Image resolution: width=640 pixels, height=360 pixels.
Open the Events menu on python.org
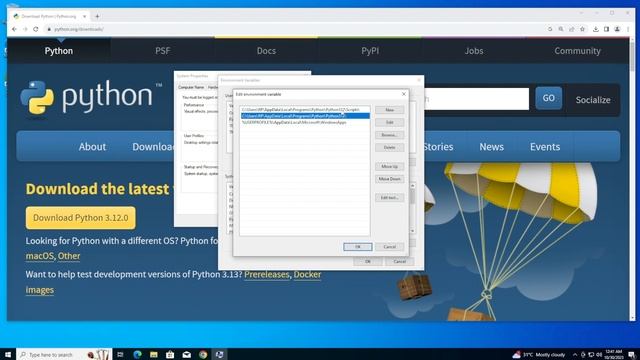click(x=545, y=147)
